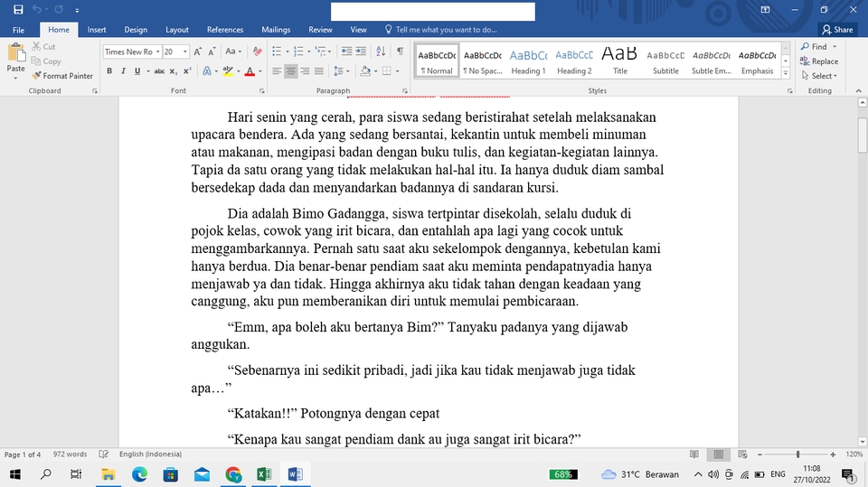Collapse the ribbon arrow
This screenshot has height=487, width=868.
[x=859, y=90]
